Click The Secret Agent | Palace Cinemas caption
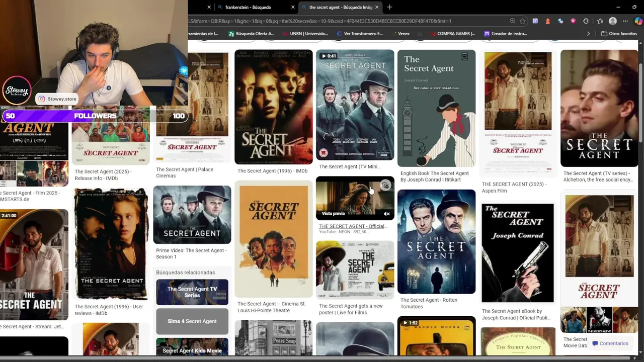The width and height of the screenshot is (644, 362). [x=185, y=172]
